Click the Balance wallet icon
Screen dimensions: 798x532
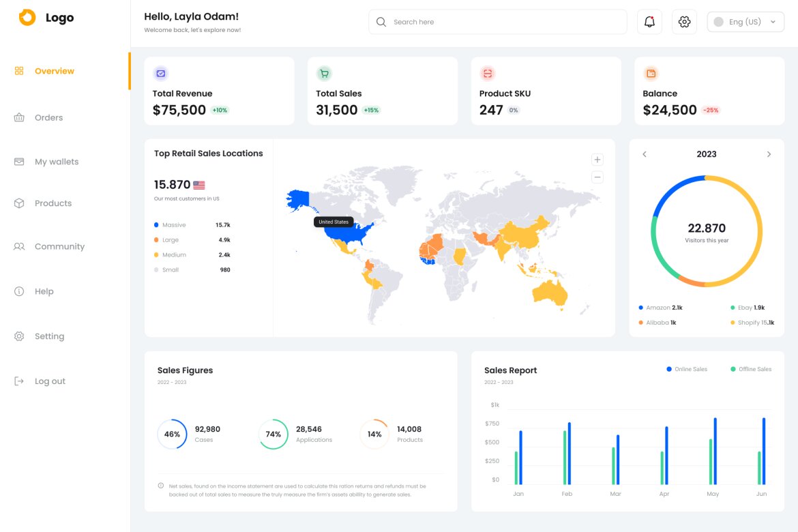click(x=651, y=73)
